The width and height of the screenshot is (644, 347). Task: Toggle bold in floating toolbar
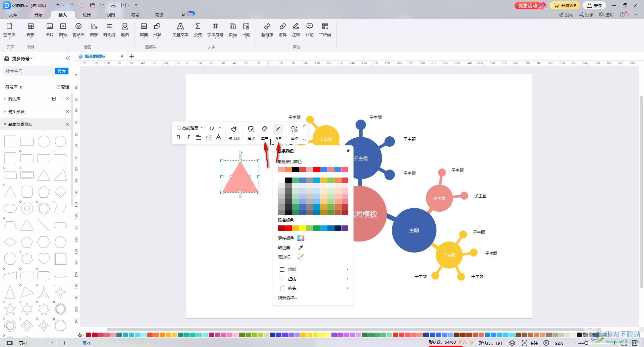coord(178,137)
